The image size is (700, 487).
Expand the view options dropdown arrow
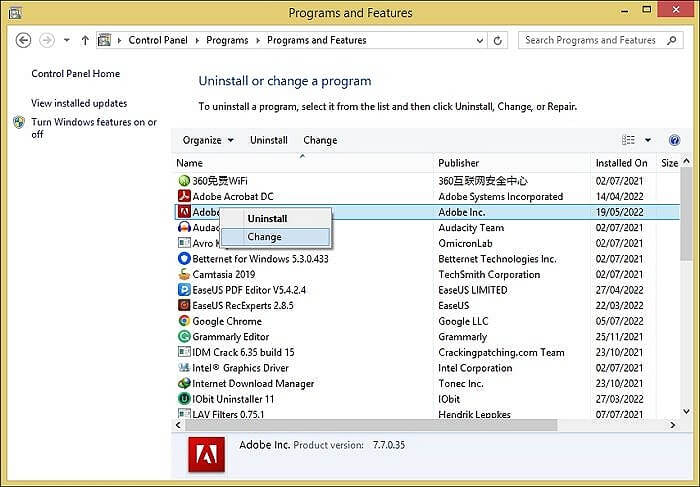[647, 140]
